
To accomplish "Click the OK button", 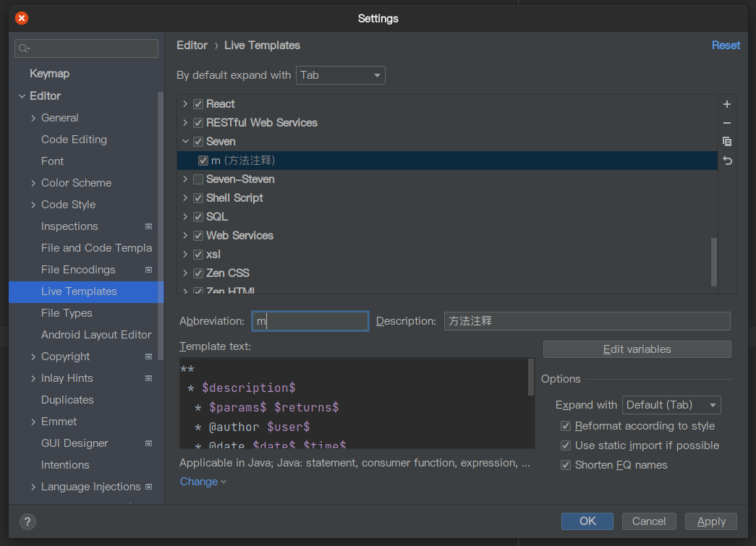I will click(x=587, y=521).
